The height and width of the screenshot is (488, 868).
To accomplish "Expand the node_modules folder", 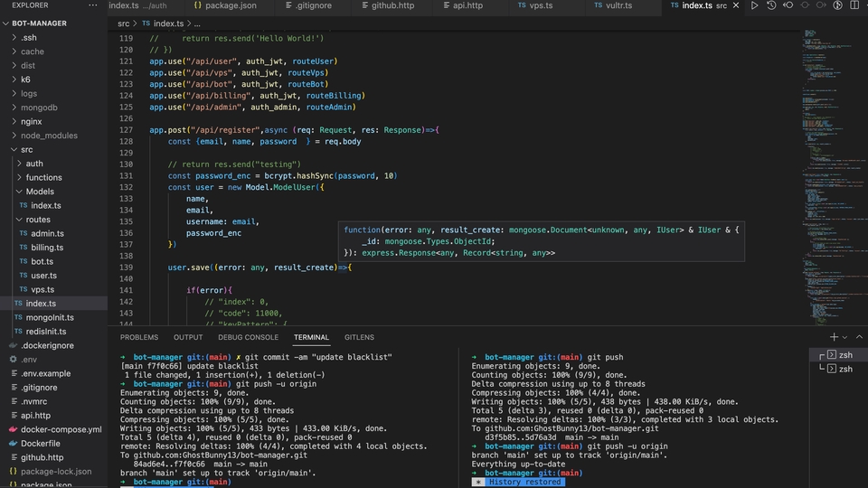I will tap(14, 135).
